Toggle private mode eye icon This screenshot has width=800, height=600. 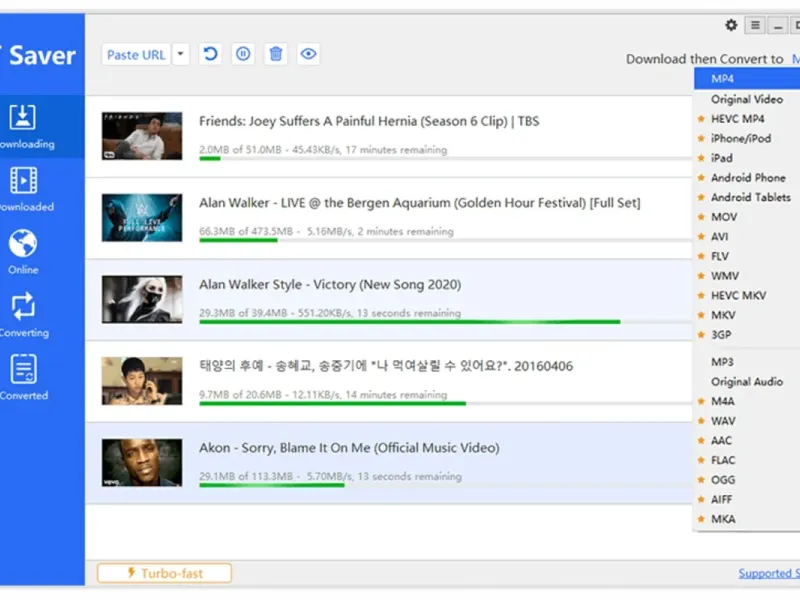point(308,54)
